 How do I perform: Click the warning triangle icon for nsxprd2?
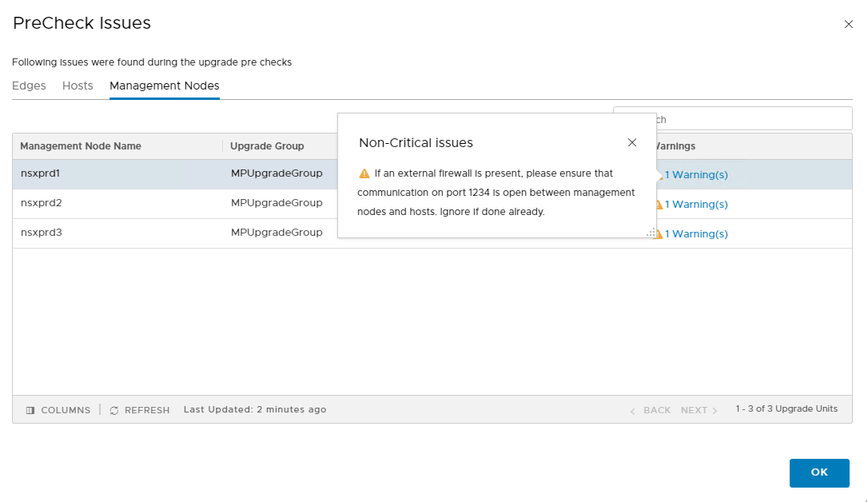(x=659, y=205)
